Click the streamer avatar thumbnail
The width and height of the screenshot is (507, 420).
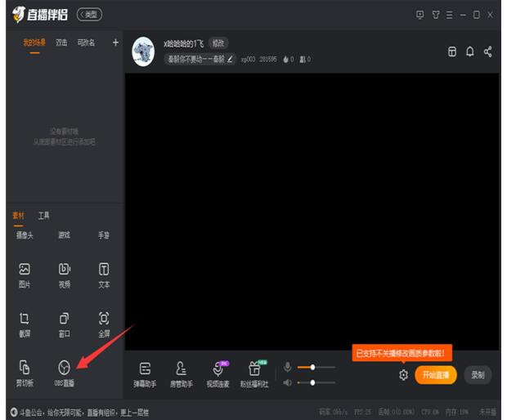tap(143, 51)
